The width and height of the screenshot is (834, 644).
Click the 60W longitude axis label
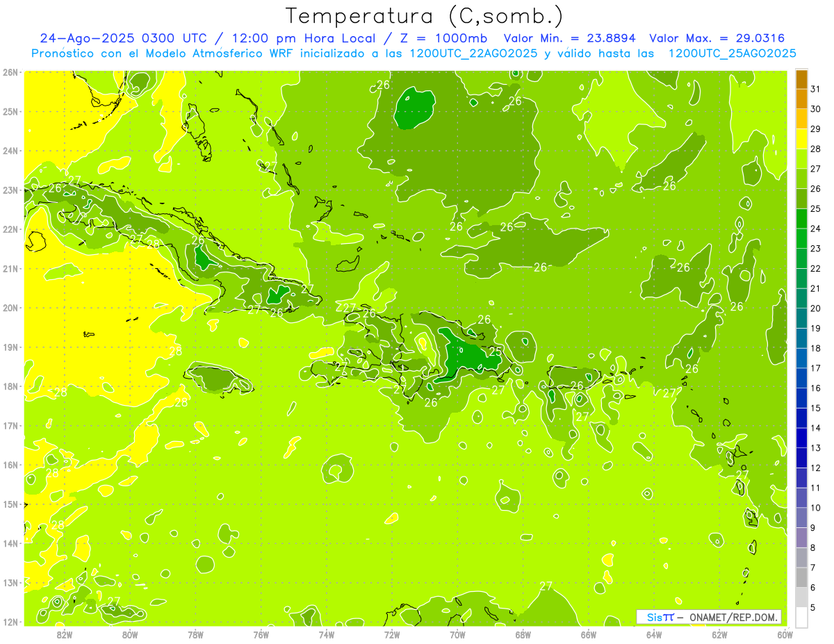pos(785,634)
